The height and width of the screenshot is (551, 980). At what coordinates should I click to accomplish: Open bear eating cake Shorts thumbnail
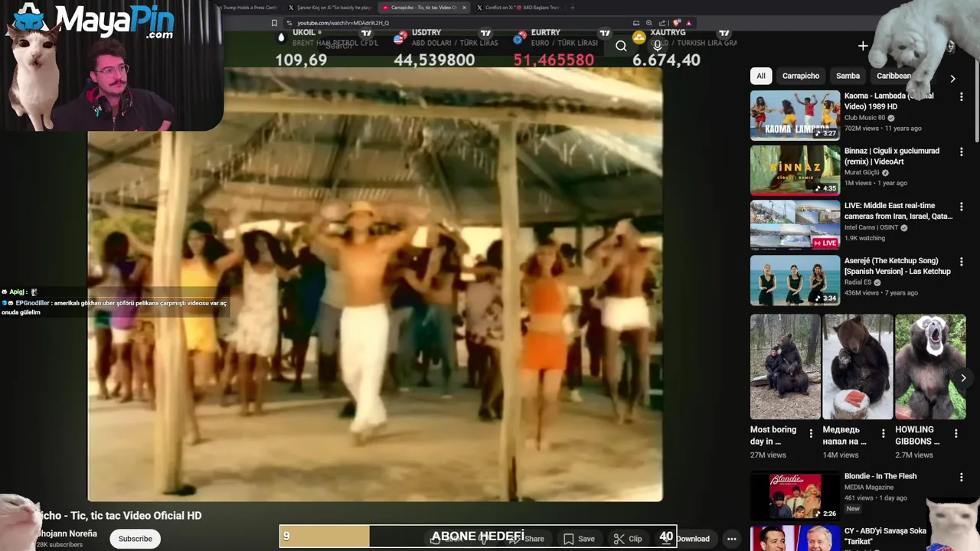point(857,367)
